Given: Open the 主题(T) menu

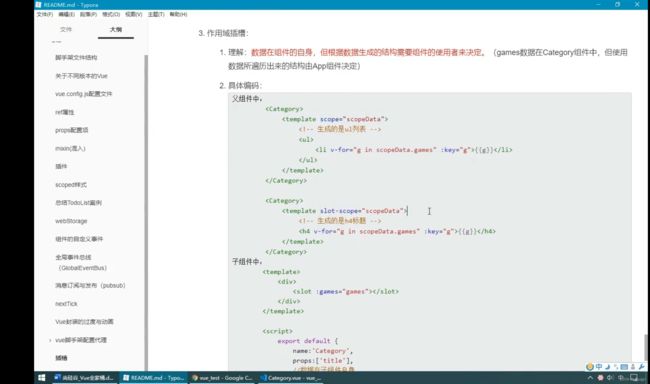Looking at the screenshot, I should tap(156, 14).
